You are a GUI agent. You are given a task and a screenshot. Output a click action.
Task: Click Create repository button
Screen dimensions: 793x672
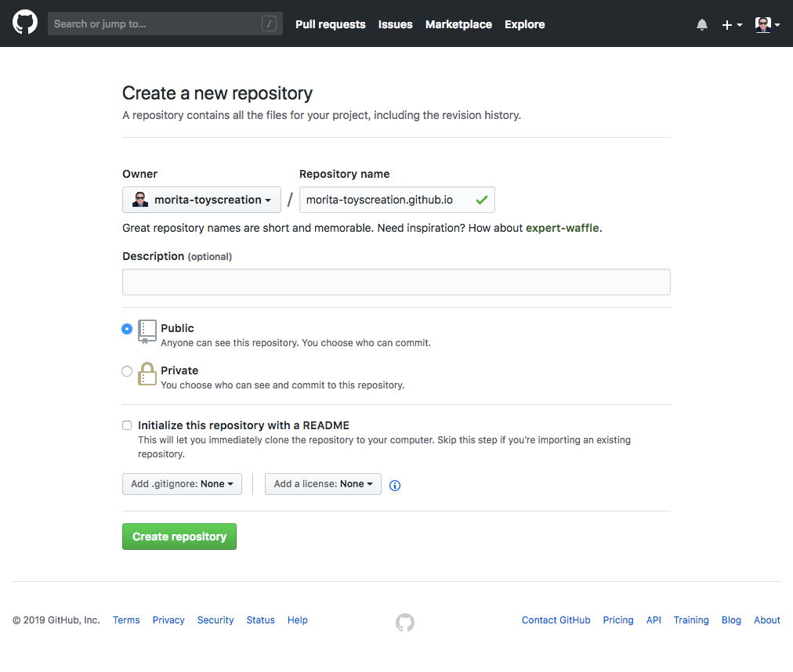(179, 537)
